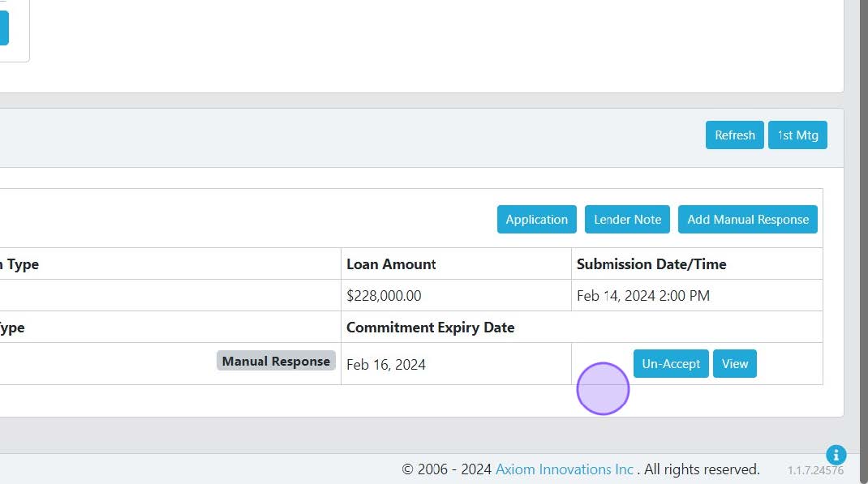Viewport: 868px width, 484px height.
Task: Un-Accept the lender commitment
Action: point(671,364)
